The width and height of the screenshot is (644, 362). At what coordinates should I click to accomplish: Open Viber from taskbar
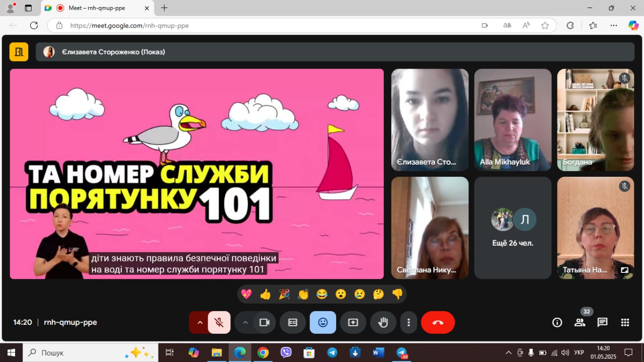tap(286, 352)
